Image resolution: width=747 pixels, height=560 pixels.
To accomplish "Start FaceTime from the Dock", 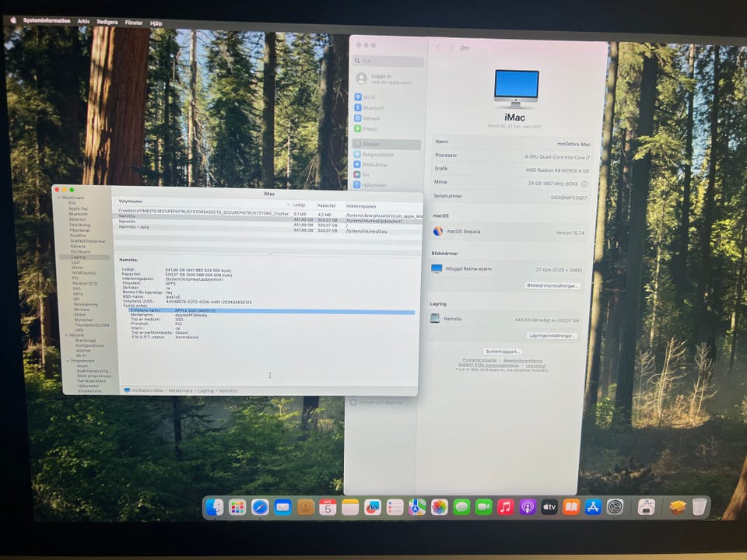I will tap(483, 507).
